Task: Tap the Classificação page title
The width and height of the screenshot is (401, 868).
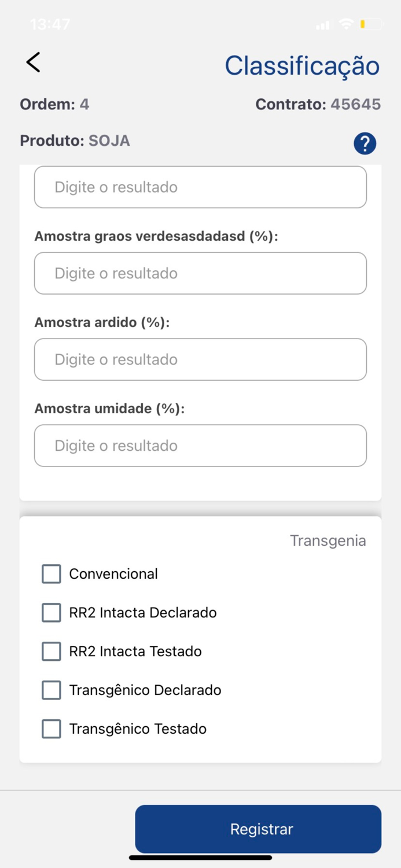Action: [302, 65]
